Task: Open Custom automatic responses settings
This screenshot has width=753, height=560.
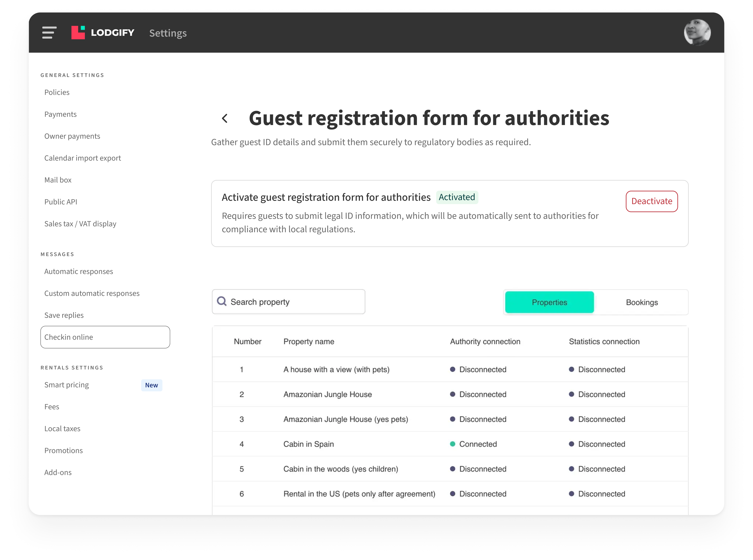Action: (x=92, y=293)
